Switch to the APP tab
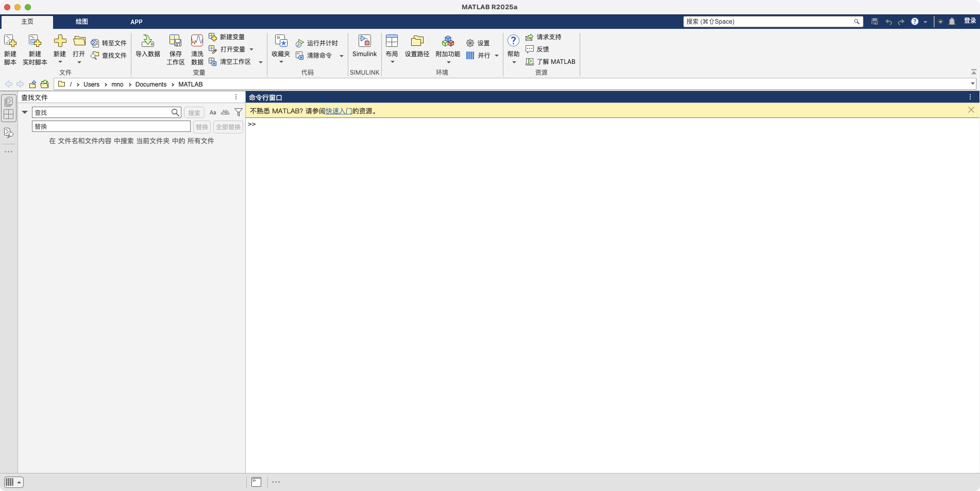The height and width of the screenshot is (491, 980). tap(136, 22)
